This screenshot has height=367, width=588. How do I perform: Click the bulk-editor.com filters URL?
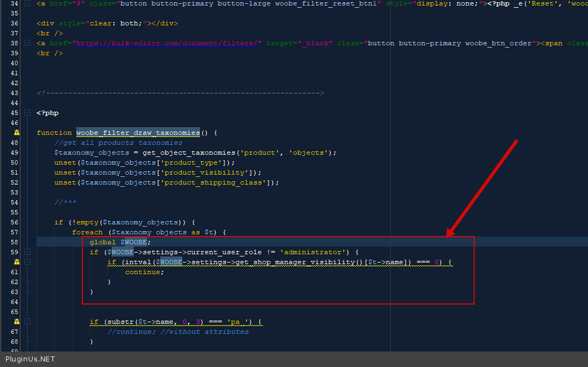(167, 43)
